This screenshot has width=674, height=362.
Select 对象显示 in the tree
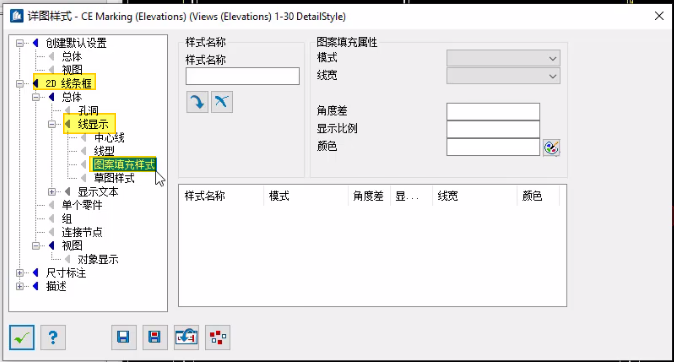point(98,259)
